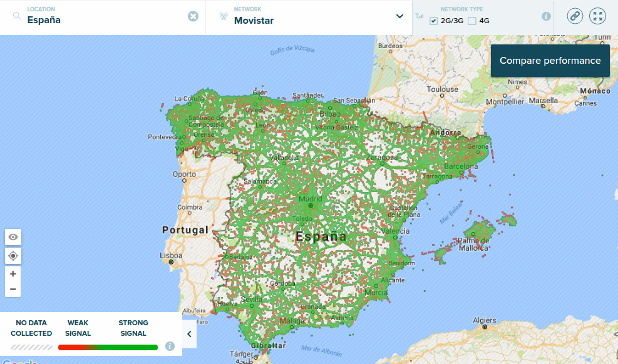Click the Toulouse label on the map

[x=442, y=89]
